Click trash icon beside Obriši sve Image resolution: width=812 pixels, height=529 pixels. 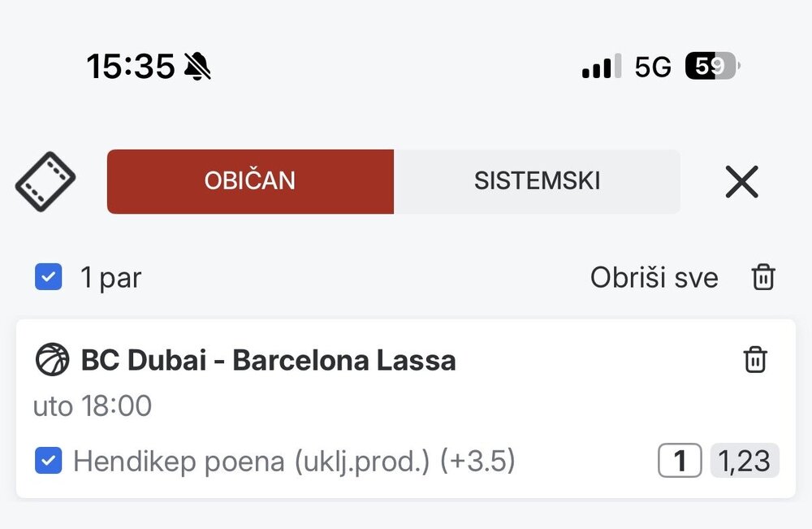tap(763, 276)
